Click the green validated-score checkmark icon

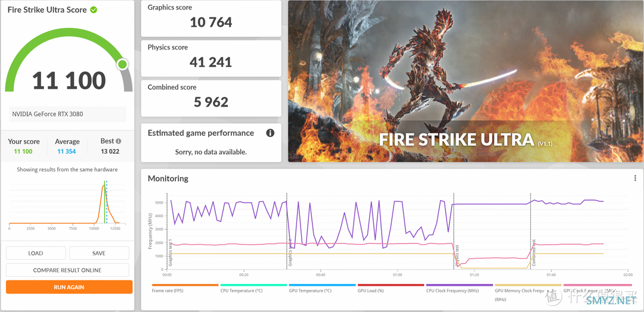(94, 10)
